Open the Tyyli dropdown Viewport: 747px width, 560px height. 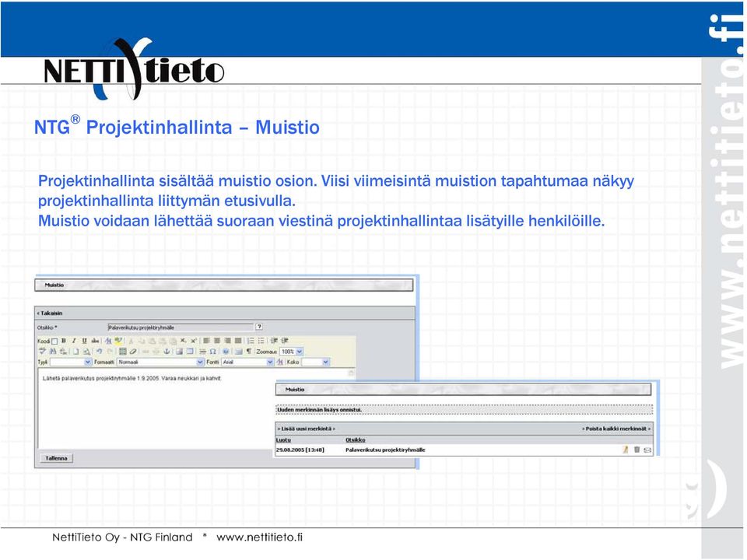(x=71, y=362)
